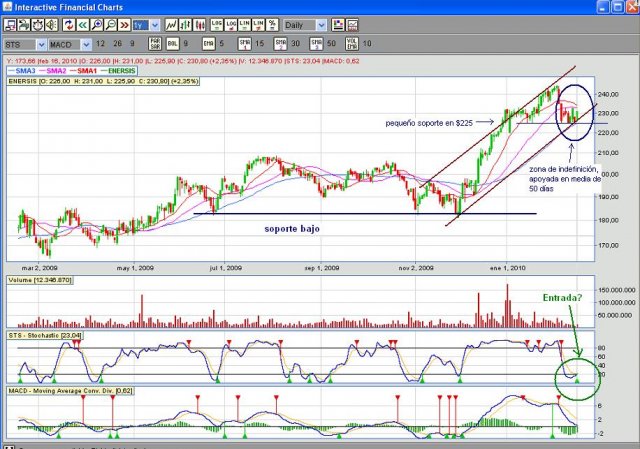
Task: Open the alarm clock alerts icon
Action: (x=38, y=25)
